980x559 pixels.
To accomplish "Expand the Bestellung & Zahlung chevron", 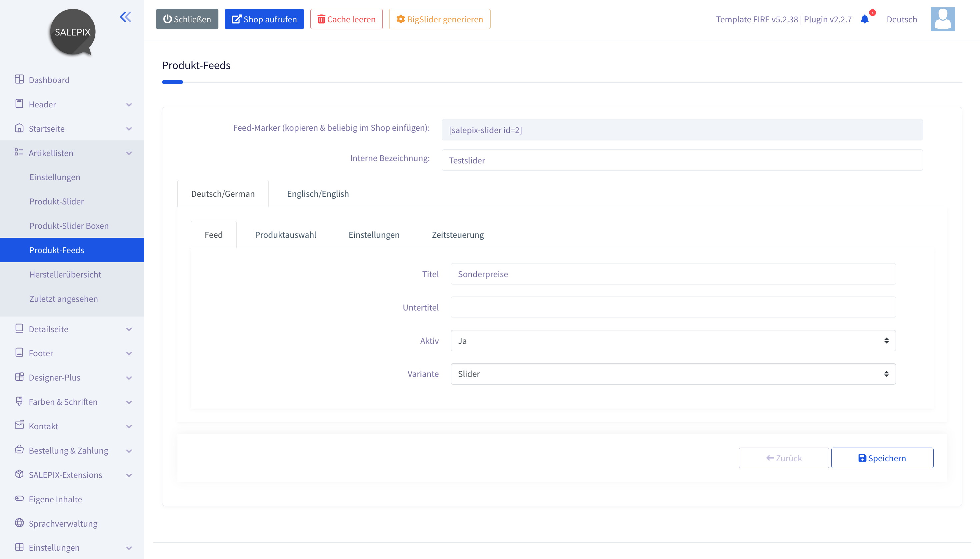I will coord(129,451).
